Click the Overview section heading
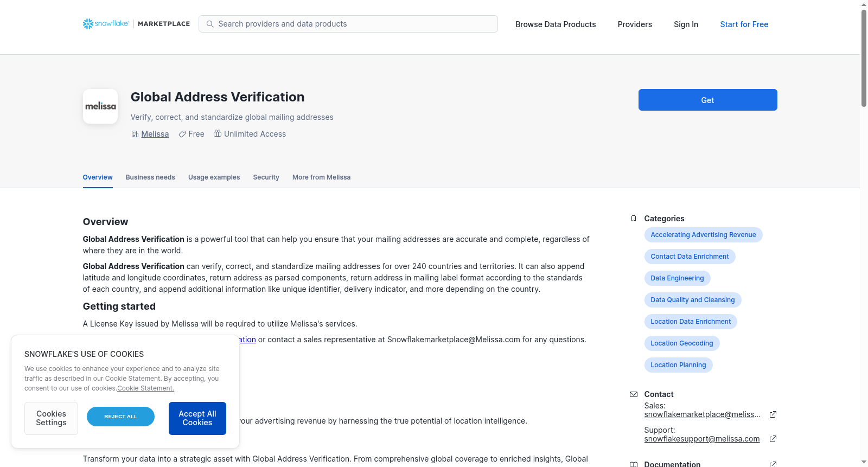Screen dimensions: 868x467 pyautogui.click(x=105, y=222)
